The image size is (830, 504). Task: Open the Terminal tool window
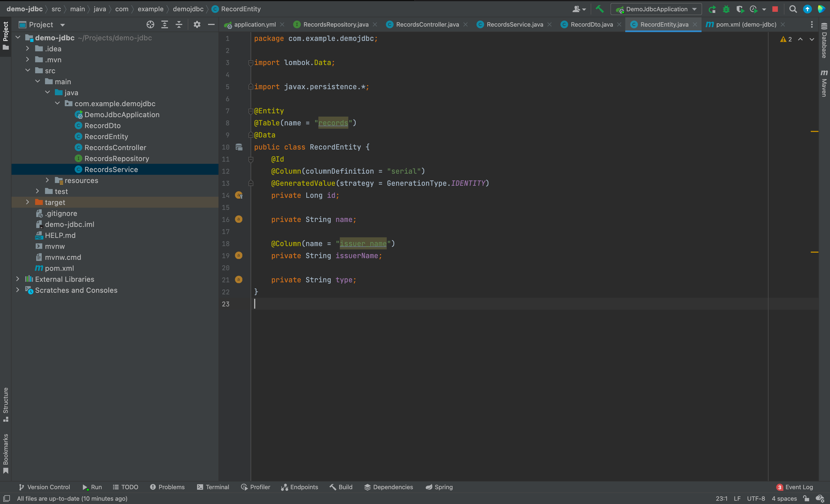click(x=213, y=487)
